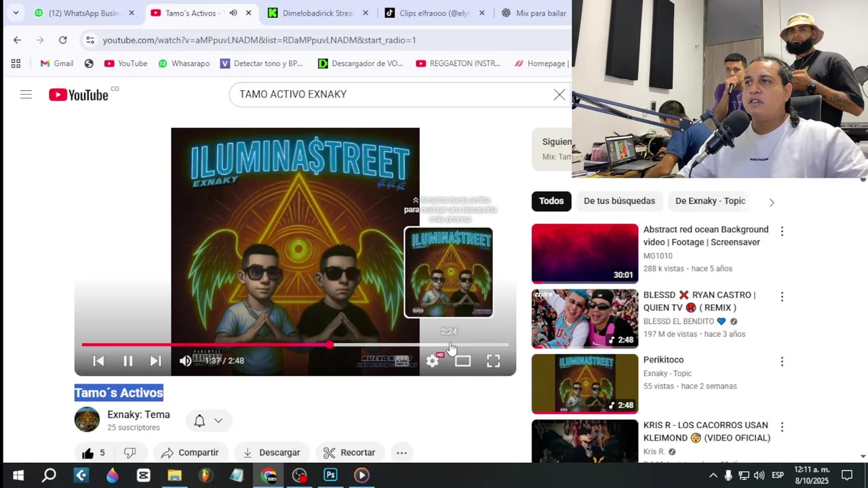Open the Perikitoco video title
Image resolution: width=868 pixels, height=488 pixels.
(663, 360)
